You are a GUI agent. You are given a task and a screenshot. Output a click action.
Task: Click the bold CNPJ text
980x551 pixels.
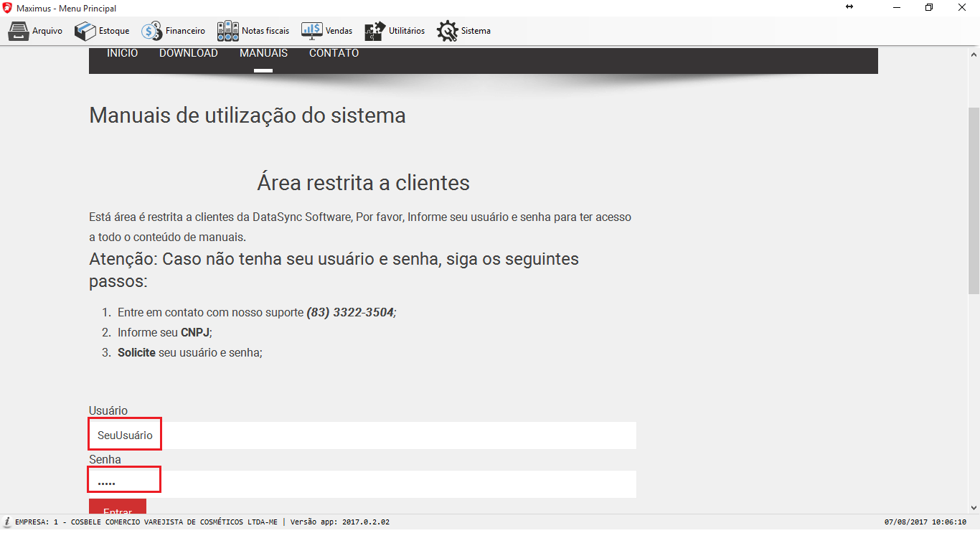[x=195, y=333]
